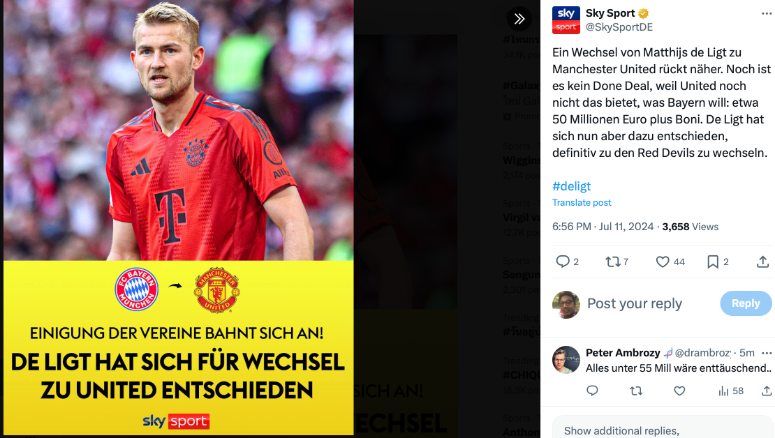This screenshot has width=775, height=438.
Task: Open the Sky Sport profile avatar
Action: pyautogui.click(x=565, y=20)
